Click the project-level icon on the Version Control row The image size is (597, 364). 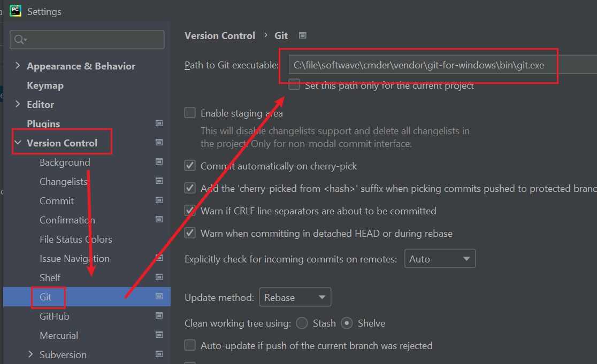click(159, 142)
